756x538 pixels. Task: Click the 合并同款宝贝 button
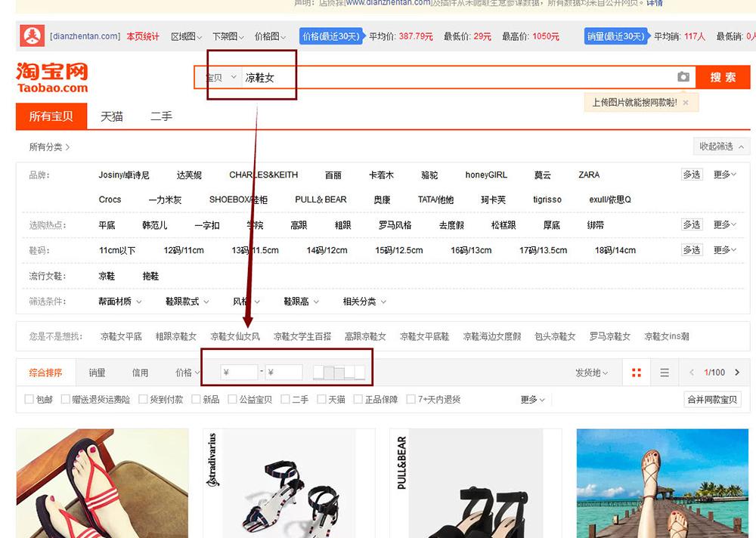tap(711, 399)
